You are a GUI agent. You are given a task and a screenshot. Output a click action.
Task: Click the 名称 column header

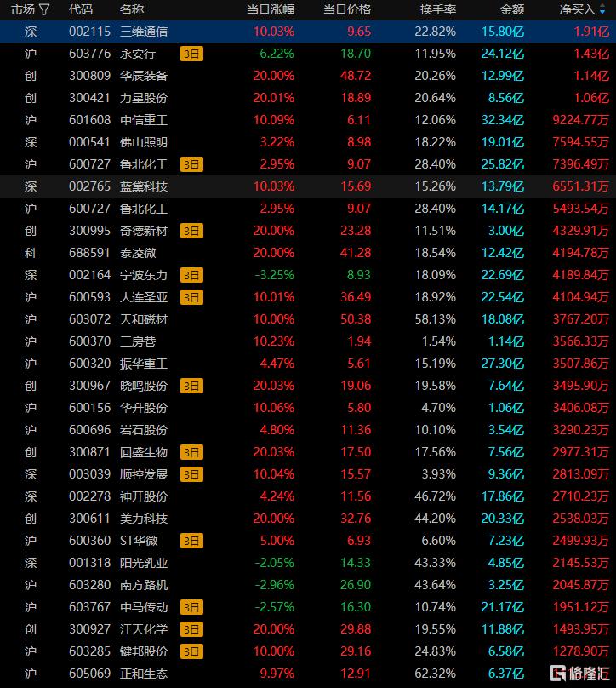tap(132, 9)
